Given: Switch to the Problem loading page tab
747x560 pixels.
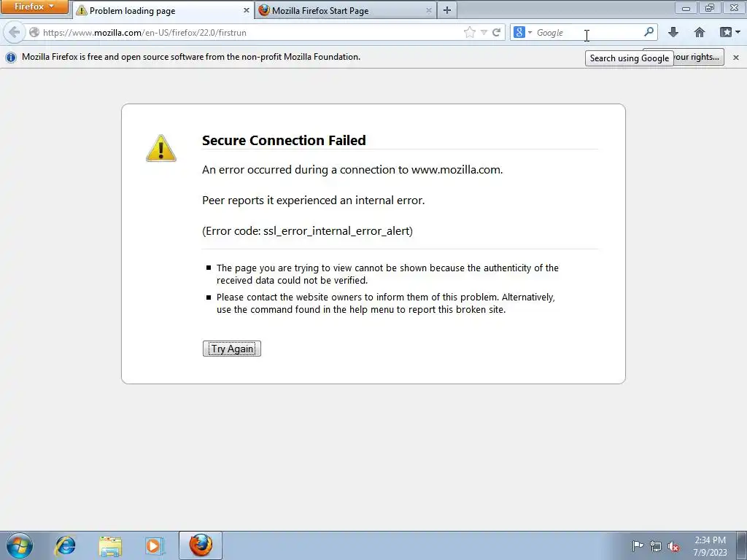Looking at the screenshot, I should coord(163,10).
